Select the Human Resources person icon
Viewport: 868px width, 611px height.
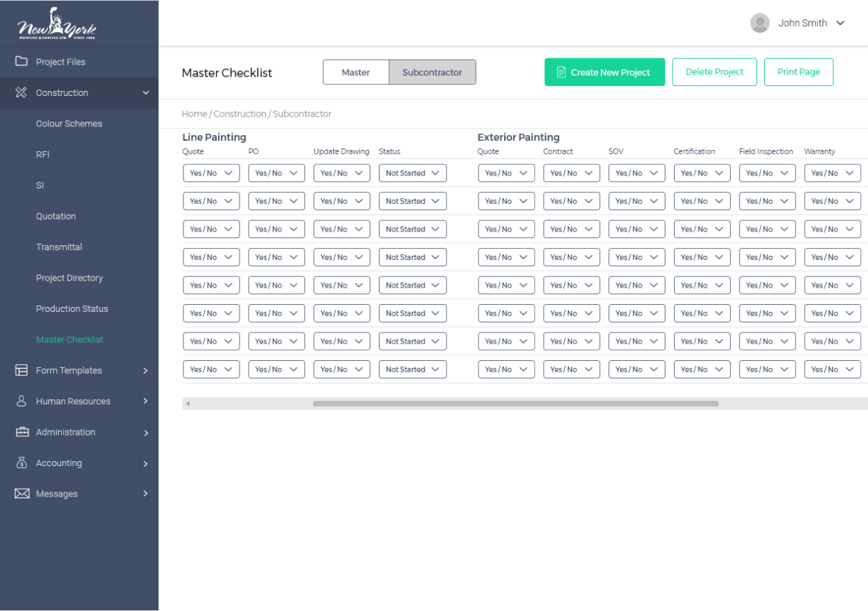(x=19, y=401)
